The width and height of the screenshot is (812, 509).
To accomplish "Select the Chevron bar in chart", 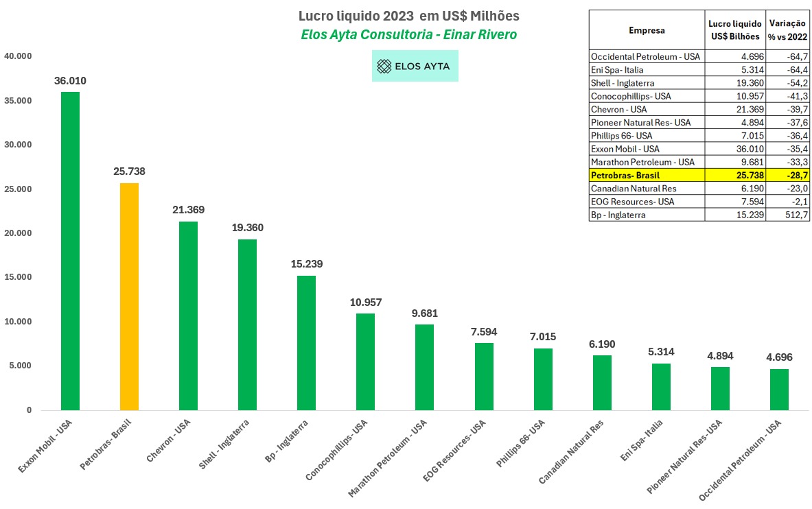I will click(x=189, y=316).
